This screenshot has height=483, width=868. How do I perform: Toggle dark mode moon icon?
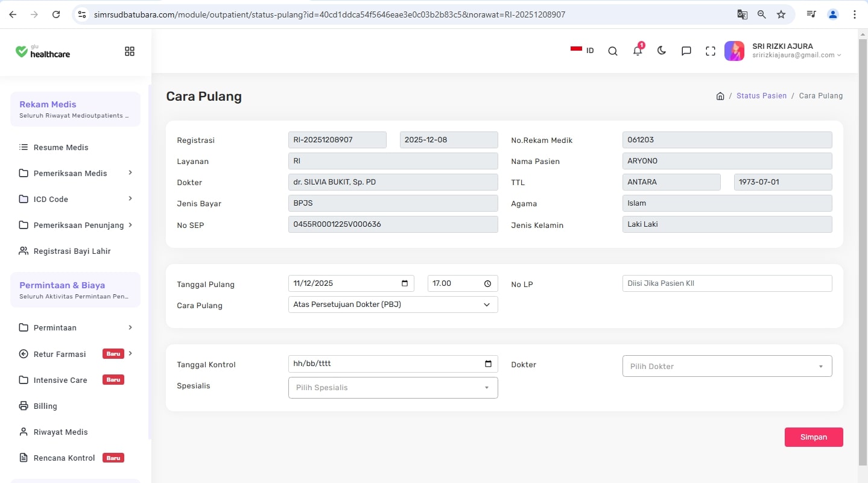(662, 51)
